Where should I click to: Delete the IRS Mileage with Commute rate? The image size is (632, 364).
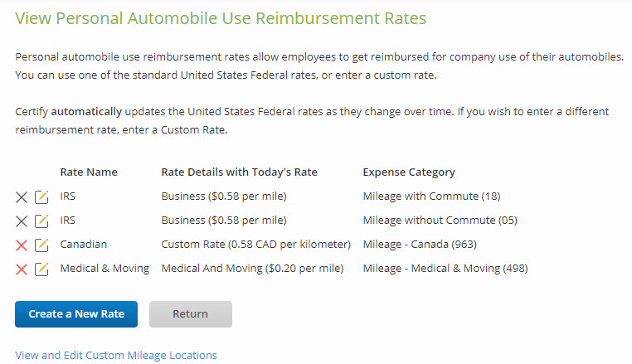click(22, 197)
